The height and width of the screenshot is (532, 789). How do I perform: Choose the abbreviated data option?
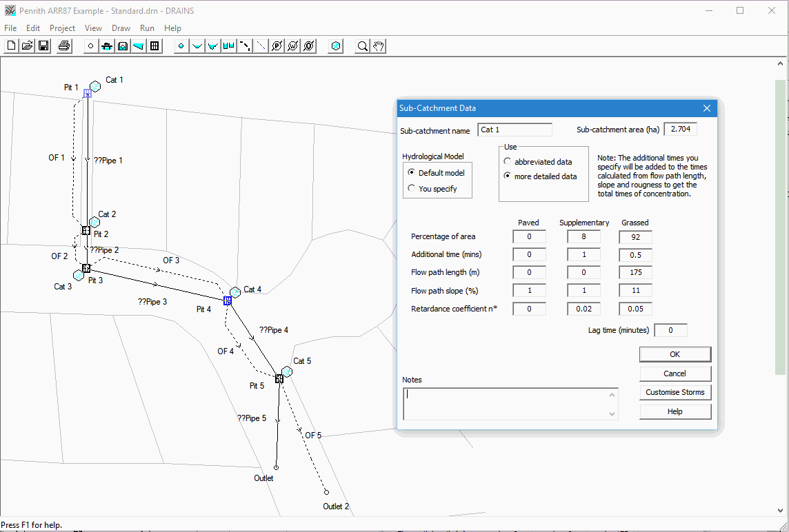[x=507, y=161]
